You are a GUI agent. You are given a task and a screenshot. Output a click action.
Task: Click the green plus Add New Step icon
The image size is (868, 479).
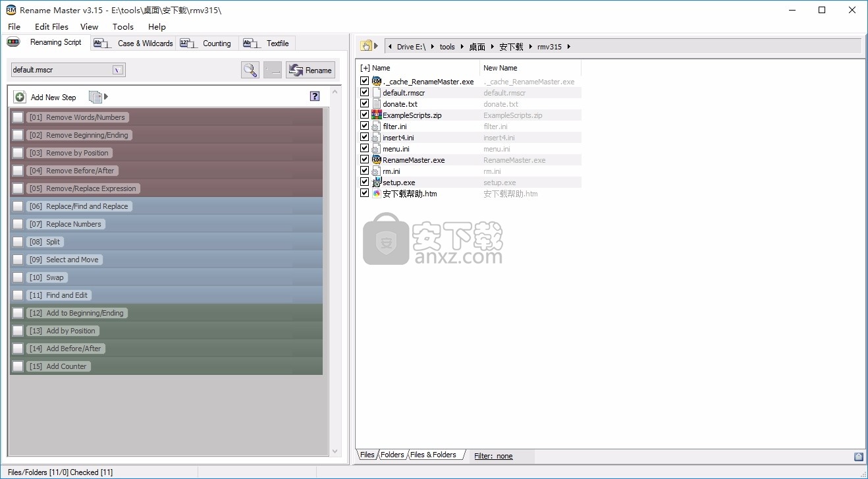20,97
